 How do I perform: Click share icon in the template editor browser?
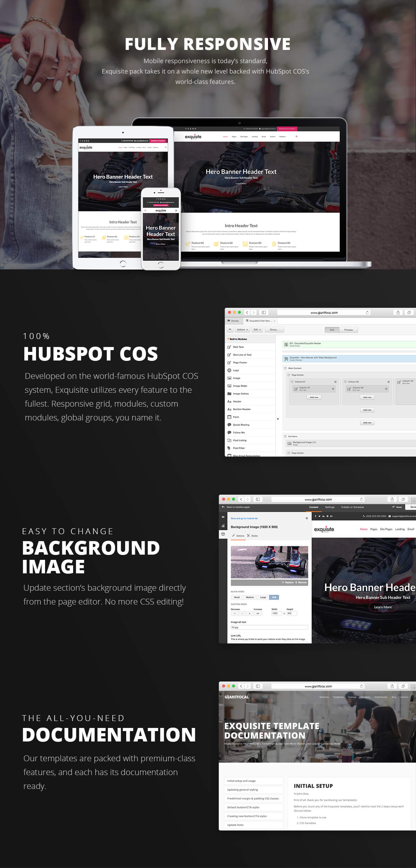pos(398,313)
